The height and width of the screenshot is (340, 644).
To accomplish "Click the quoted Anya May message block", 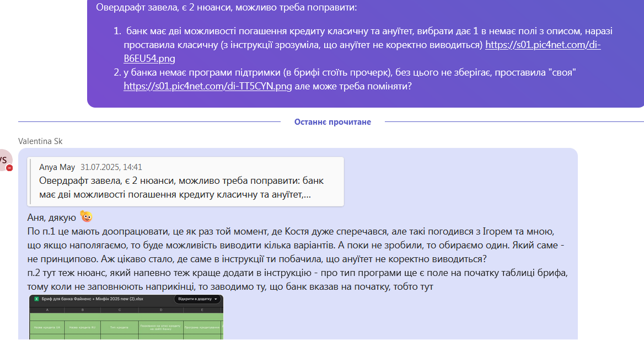I will coord(186,181).
